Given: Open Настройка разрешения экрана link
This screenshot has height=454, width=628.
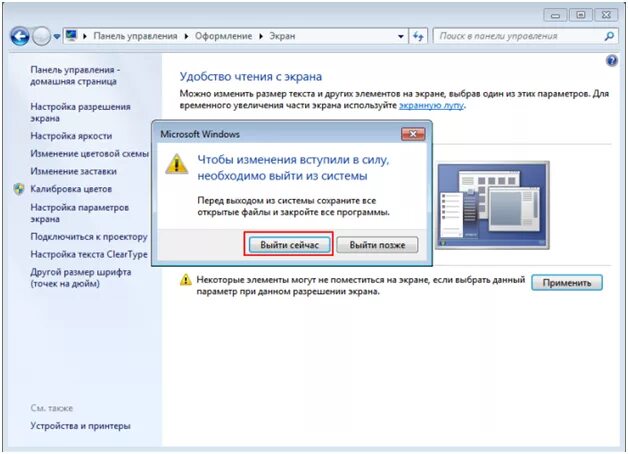Looking at the screenshot, I should coord(81,112).
